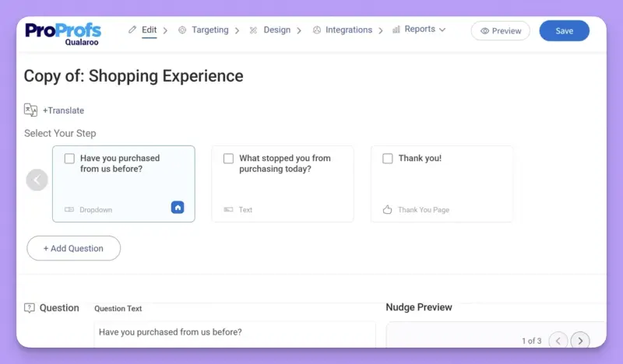Screen dimensions: 623x364
Task: Check 'What stopped you from purchasing today?' checkbox
Action: click(x=228, y=159)
